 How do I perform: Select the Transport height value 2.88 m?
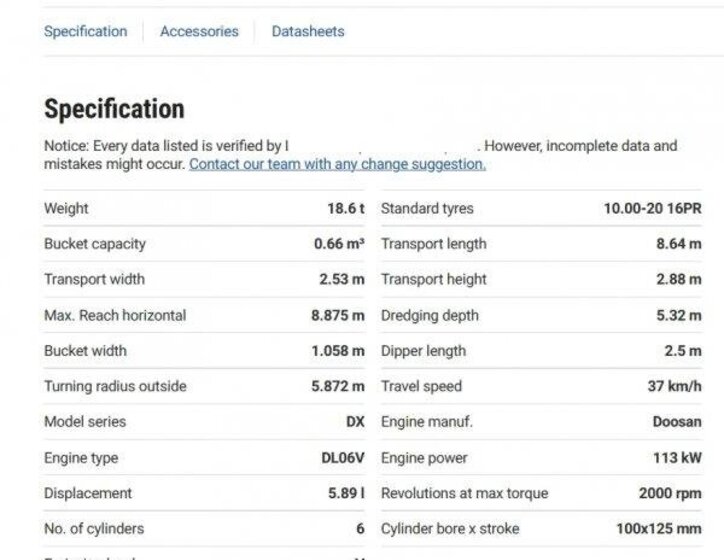(678, 279)
